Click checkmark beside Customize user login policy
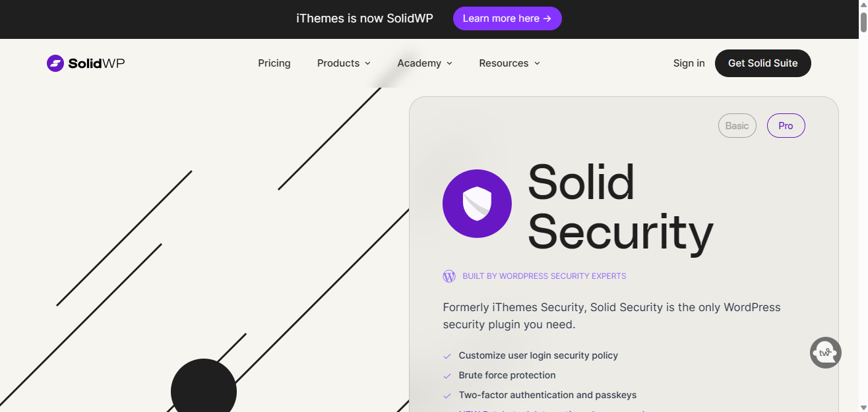 click(x=447, y=356)
